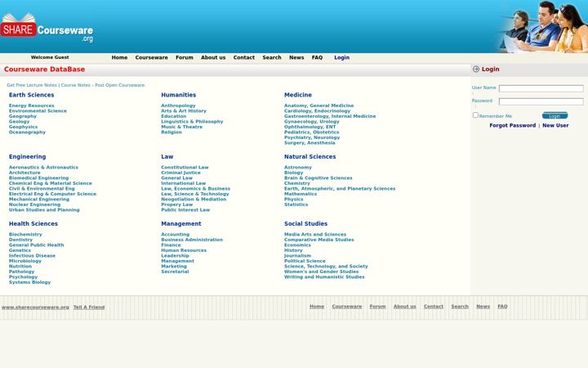Open About us in top navigation
Screen dimensions: 588x368
(x=213, y=57)
